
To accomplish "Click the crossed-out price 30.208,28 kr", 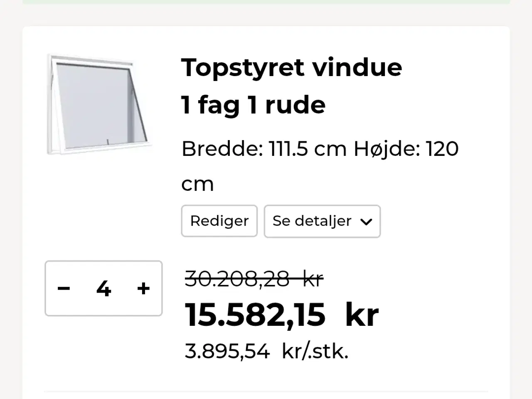I will click(254, 278).
